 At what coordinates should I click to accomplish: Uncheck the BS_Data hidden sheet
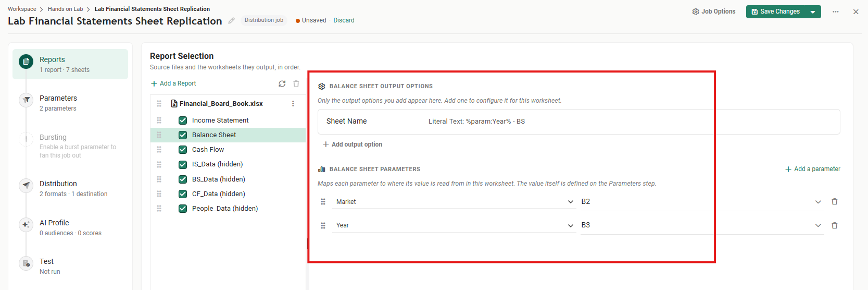click(x=183, y=179)
